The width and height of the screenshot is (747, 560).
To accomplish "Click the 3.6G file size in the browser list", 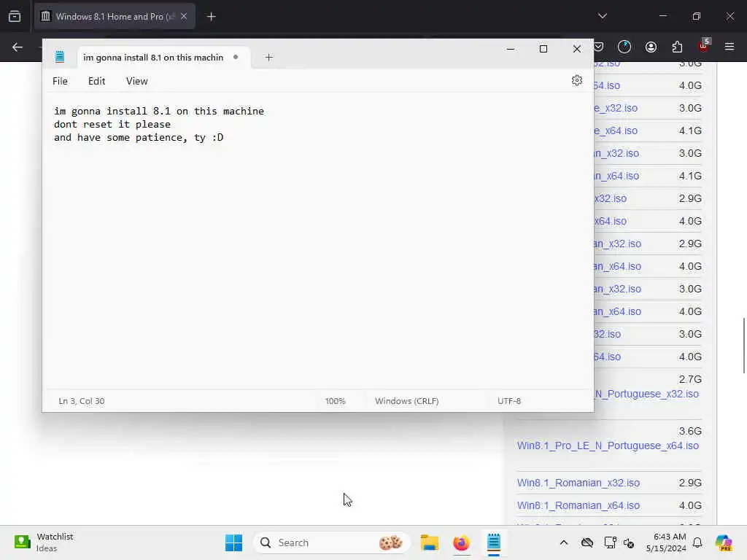I will coord(690,431).
